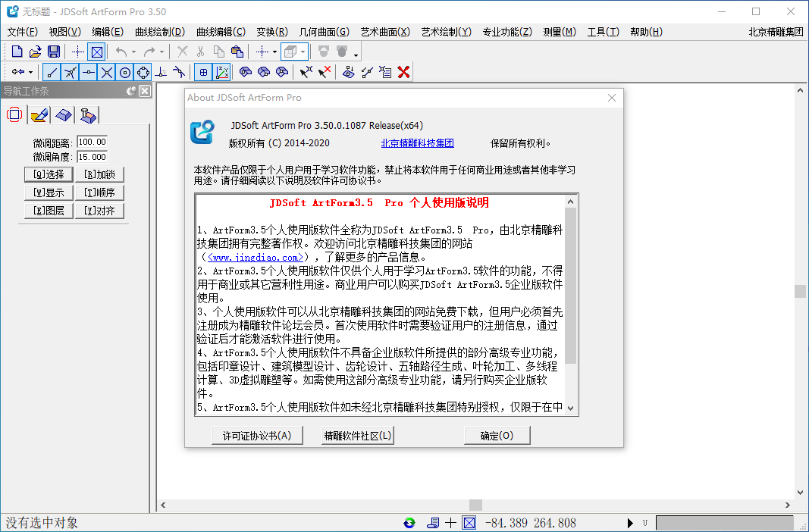Toggle the circle center snap button
The width and height of the screenshot is (809, 532).
coord(125,72)
